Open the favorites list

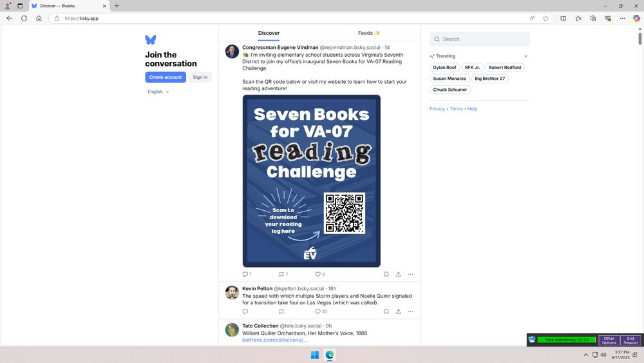578,18
